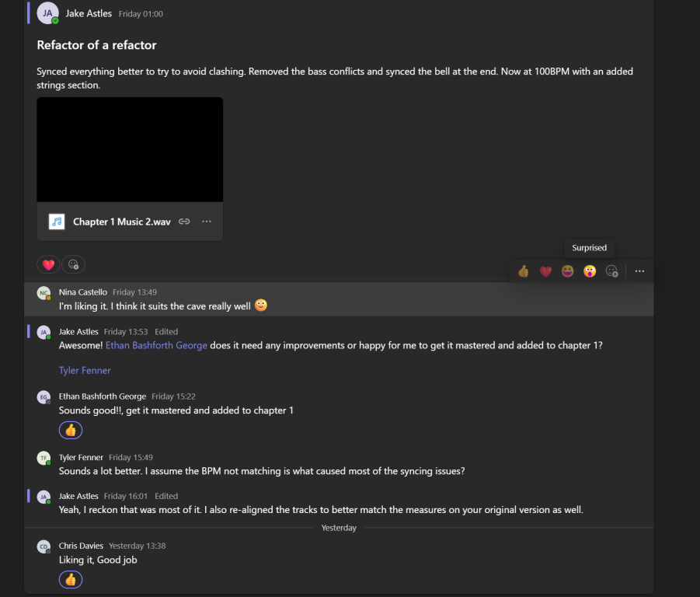
Task: Open more actions for the wav attachment
Action: (x=206, y=222)
